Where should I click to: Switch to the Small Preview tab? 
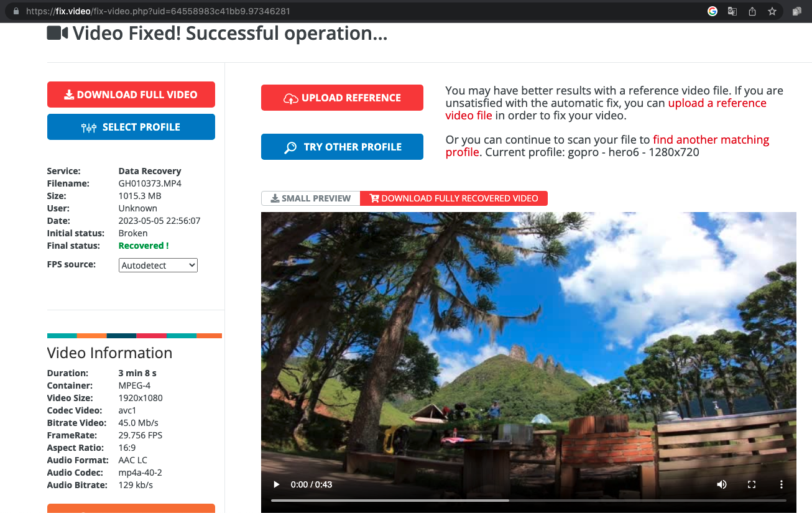(x=310, y=198)
